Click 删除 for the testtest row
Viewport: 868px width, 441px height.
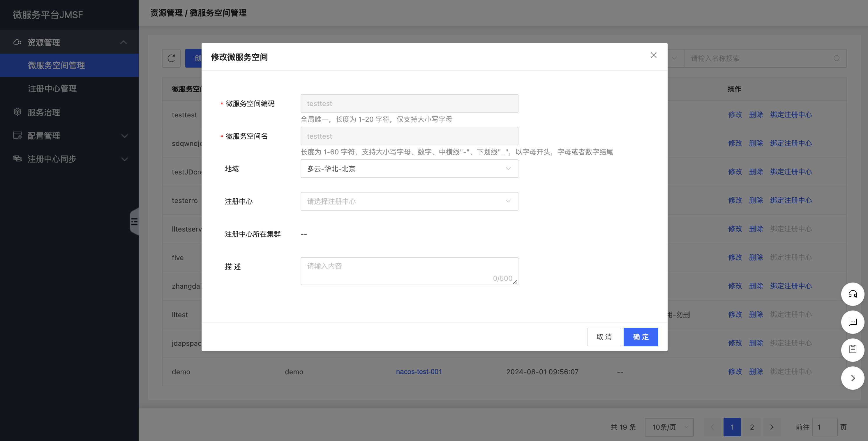(x=756, y=114)
